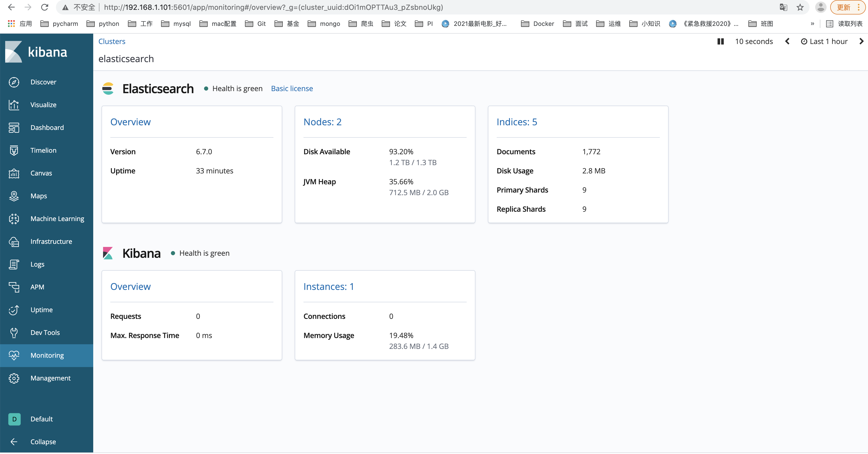
Task: Open Dev Tools from the sidebar
Action: [45, 332]
